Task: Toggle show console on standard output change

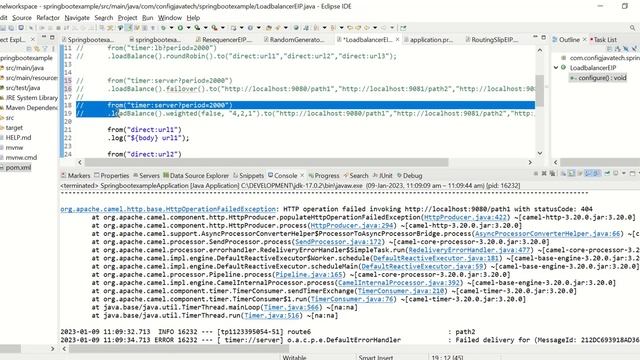Action: pyautogui.click(x=588, y=173)
